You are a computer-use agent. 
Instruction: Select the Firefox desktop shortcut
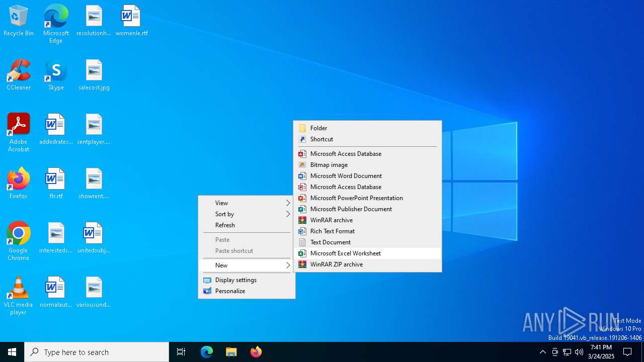[19, 184]
